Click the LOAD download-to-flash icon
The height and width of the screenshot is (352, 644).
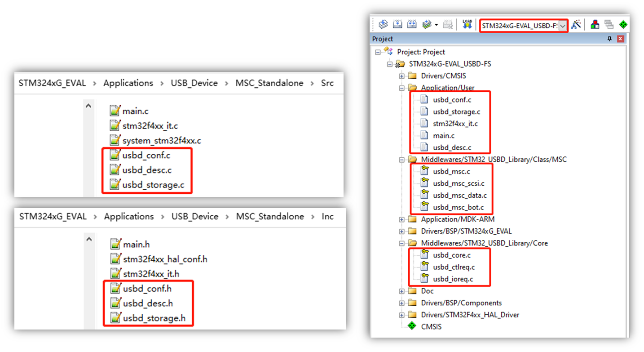tap(468, 25)
